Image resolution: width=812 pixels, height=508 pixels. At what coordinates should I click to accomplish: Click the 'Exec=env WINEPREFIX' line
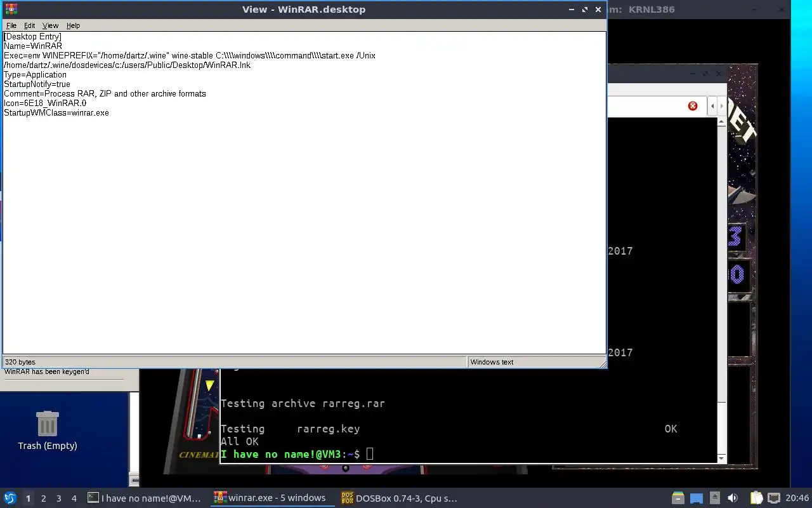click(190, 56)
